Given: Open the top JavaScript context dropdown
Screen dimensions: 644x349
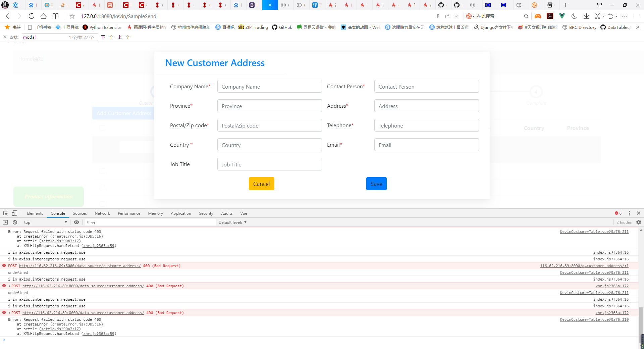Looking at the screenshot, I should tap(45, 222).
